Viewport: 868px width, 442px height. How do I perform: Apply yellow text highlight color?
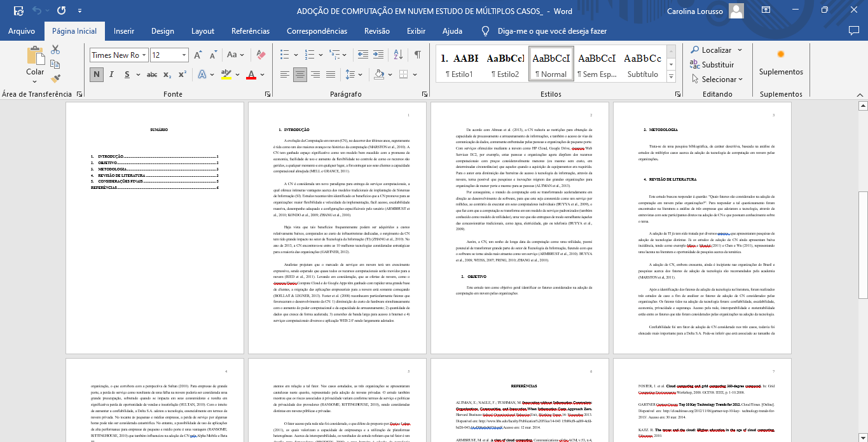[226, 75]
